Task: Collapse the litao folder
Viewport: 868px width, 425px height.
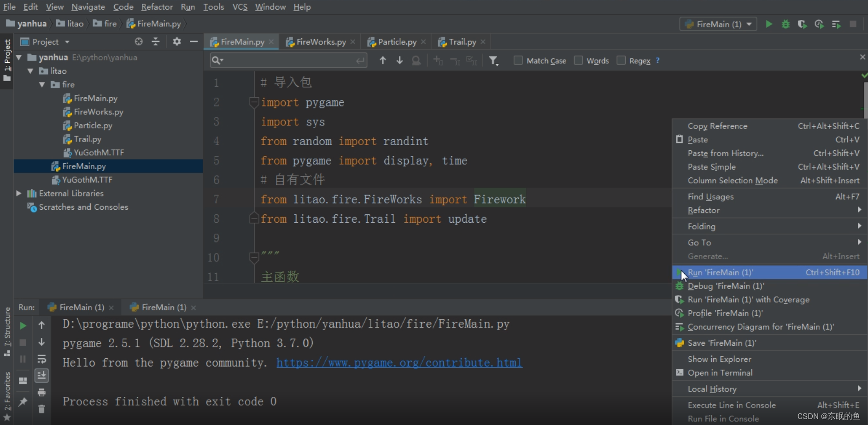Action: coord(30,71)
